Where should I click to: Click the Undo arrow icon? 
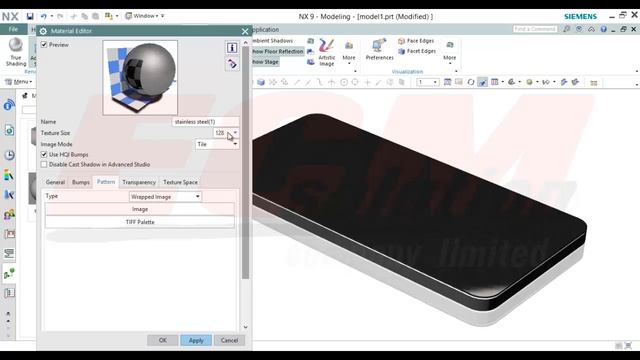(x=44, y=16)
